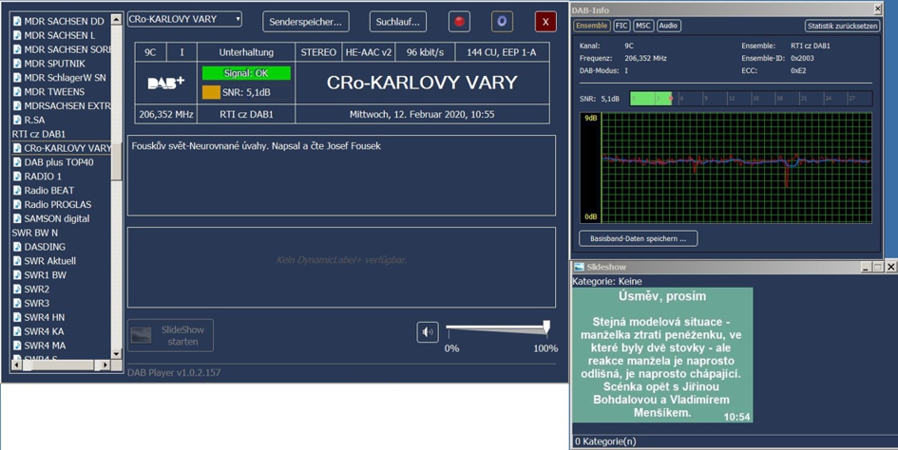Screen dimensions: 898x450
Task: Click the icon beside Radio BEAT
Action: (x=17, y=191)
